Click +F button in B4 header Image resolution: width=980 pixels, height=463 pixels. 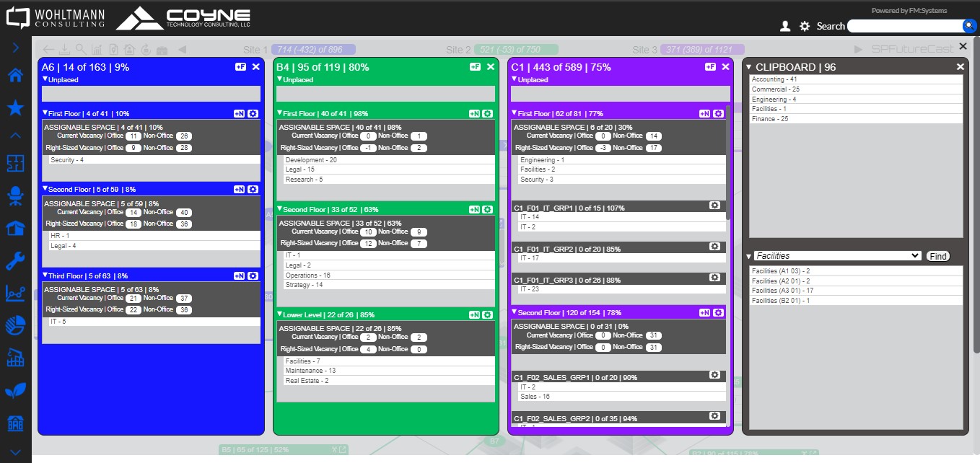pos(475,67)
